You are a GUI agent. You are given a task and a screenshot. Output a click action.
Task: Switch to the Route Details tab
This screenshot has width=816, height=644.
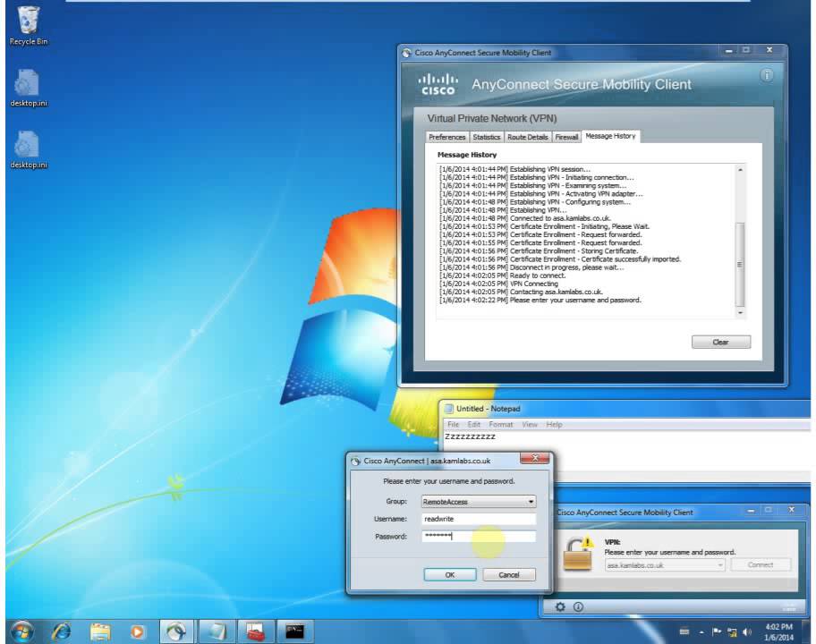tap(527, 137)
